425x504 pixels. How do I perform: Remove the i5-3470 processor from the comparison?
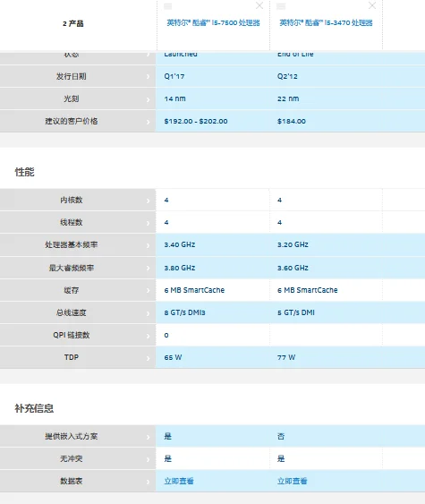(372, 5)
